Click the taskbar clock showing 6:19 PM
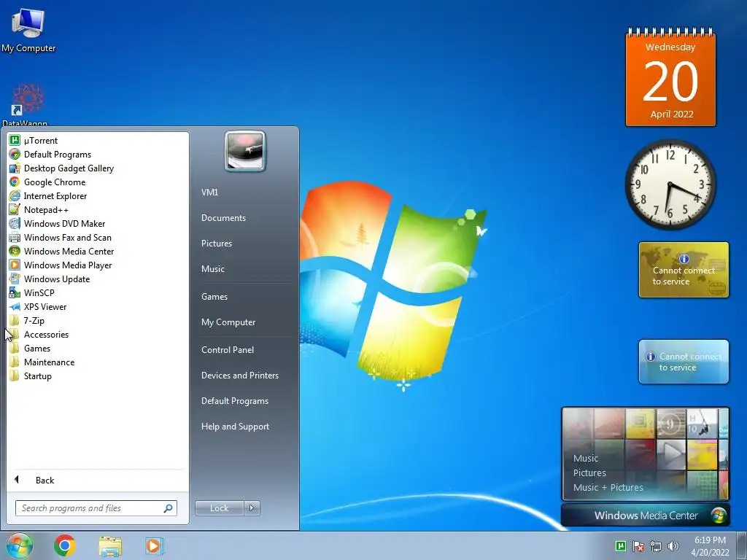 click(710, 546)
